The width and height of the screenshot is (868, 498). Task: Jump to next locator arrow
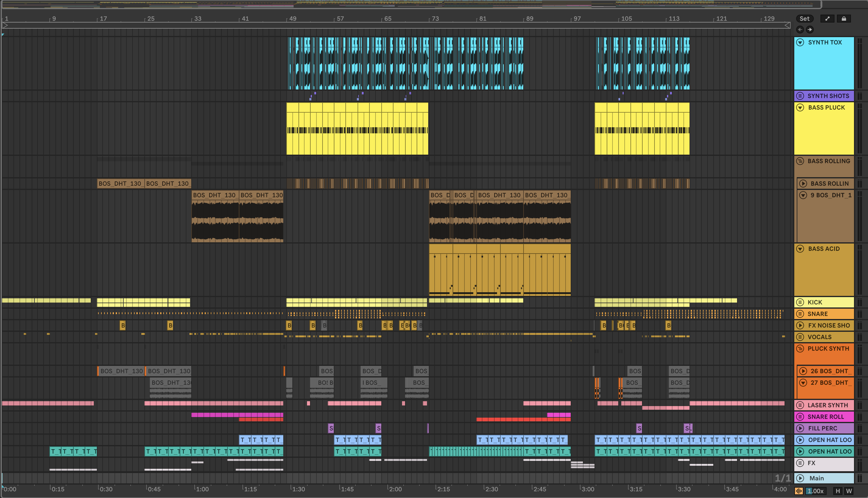[810, 30]
